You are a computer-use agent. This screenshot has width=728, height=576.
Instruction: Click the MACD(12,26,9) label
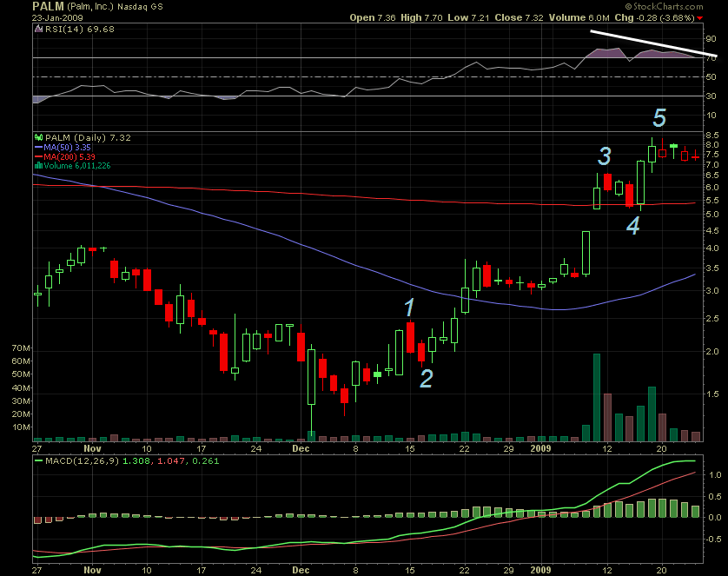(83, 461)
